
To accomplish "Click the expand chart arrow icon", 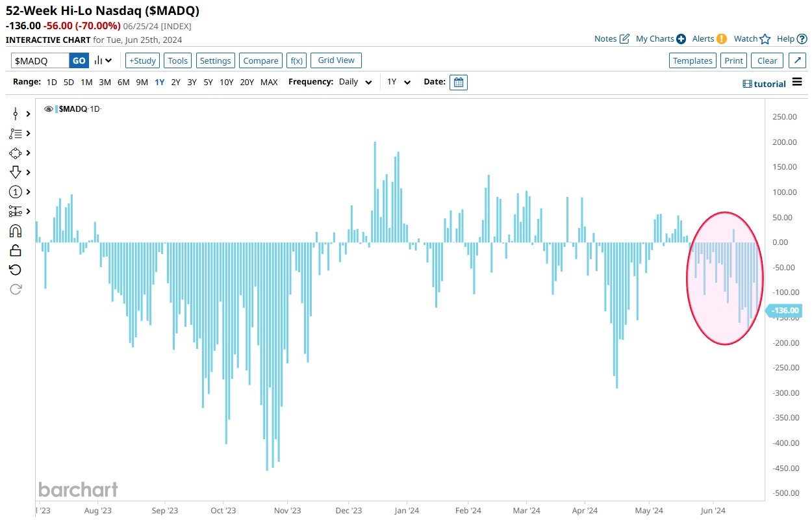I will click(797, 60).
